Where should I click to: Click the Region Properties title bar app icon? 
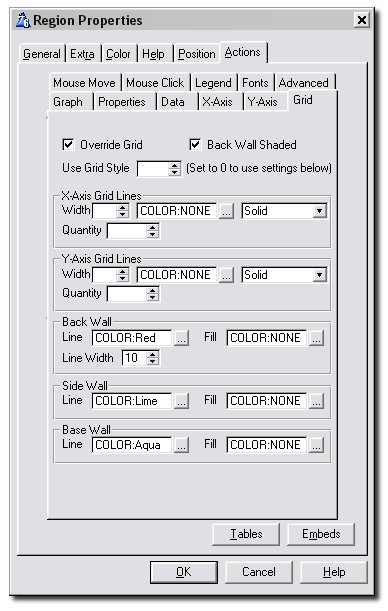pos(23,20)
